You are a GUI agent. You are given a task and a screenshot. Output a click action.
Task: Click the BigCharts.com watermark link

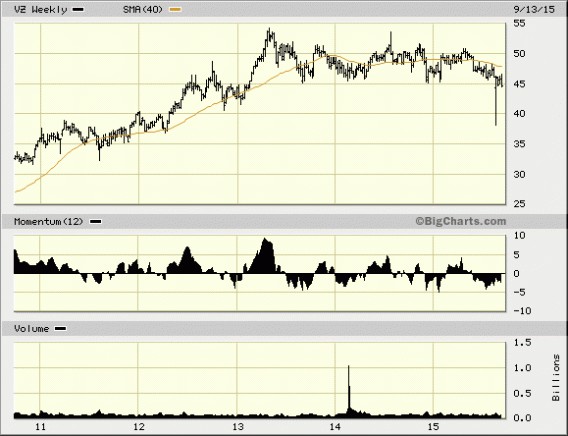pos(460,221)
